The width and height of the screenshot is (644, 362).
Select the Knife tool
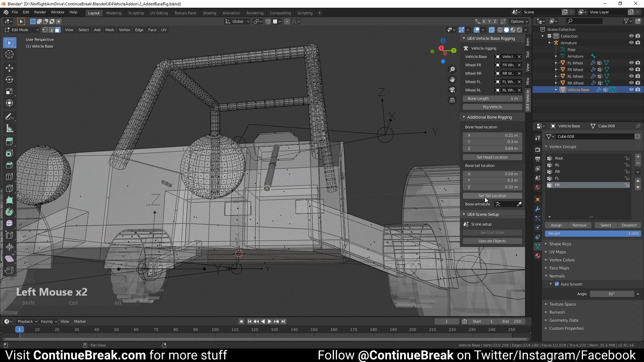point(9,188)
